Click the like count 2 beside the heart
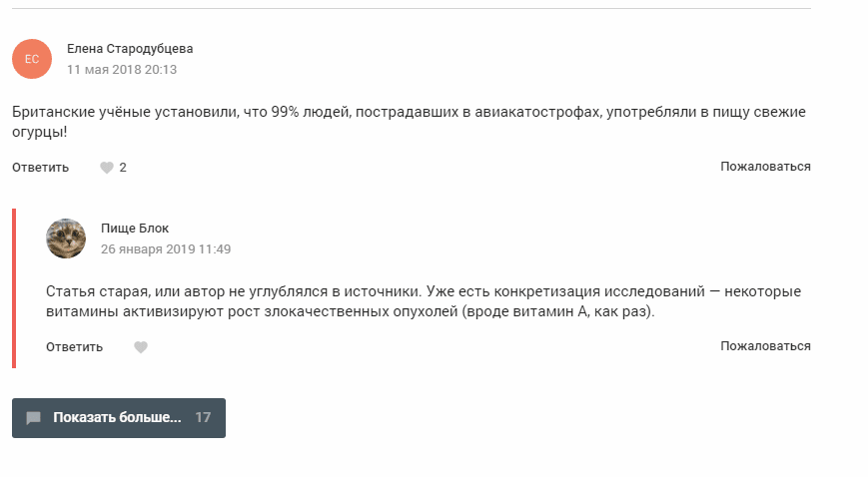 coord(123,168)
